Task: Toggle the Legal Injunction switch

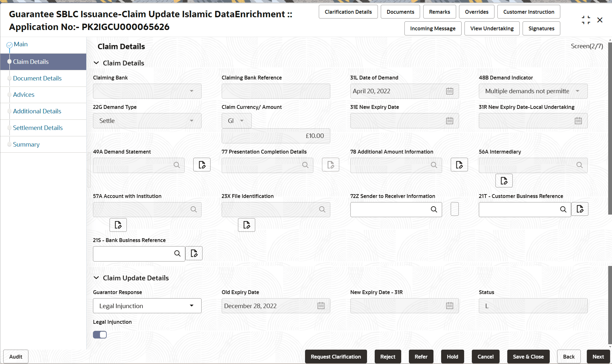Action: [x=100, y=334]
